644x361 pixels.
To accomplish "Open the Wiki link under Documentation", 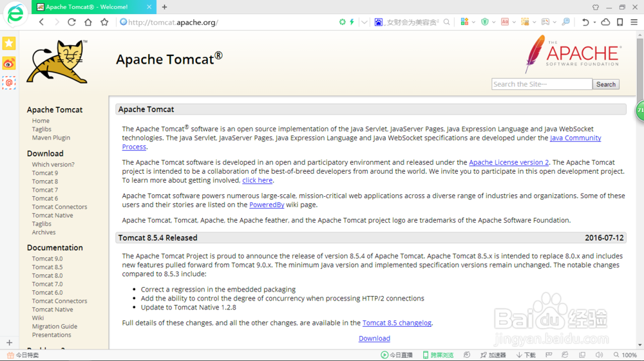I will 38,318.
